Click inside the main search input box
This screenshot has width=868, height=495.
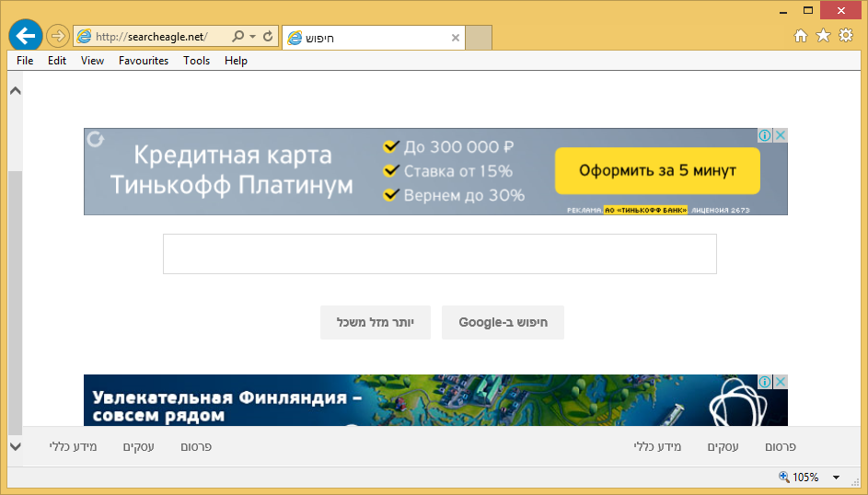[439, 254]
